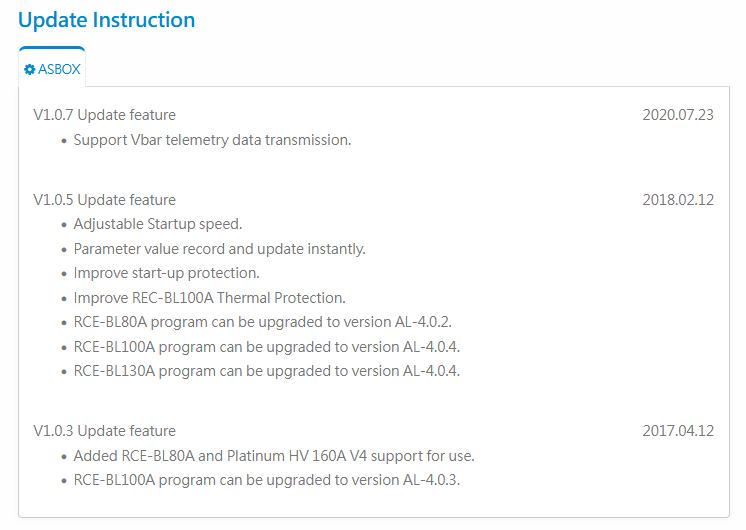Screen dimensions: 746x530
Task: Click the RCE-BL100A AL-4.0.4 upgrade line
Action: point(270,347)
